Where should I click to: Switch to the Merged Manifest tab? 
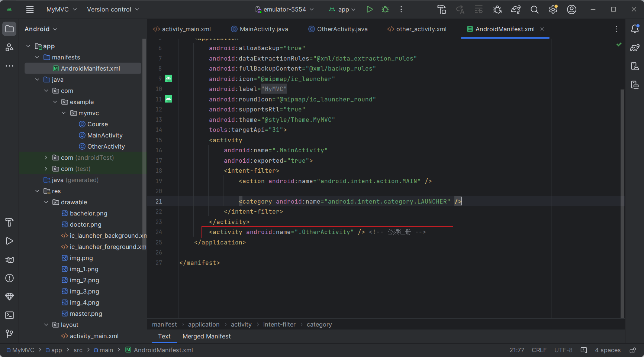click(206, 336)
